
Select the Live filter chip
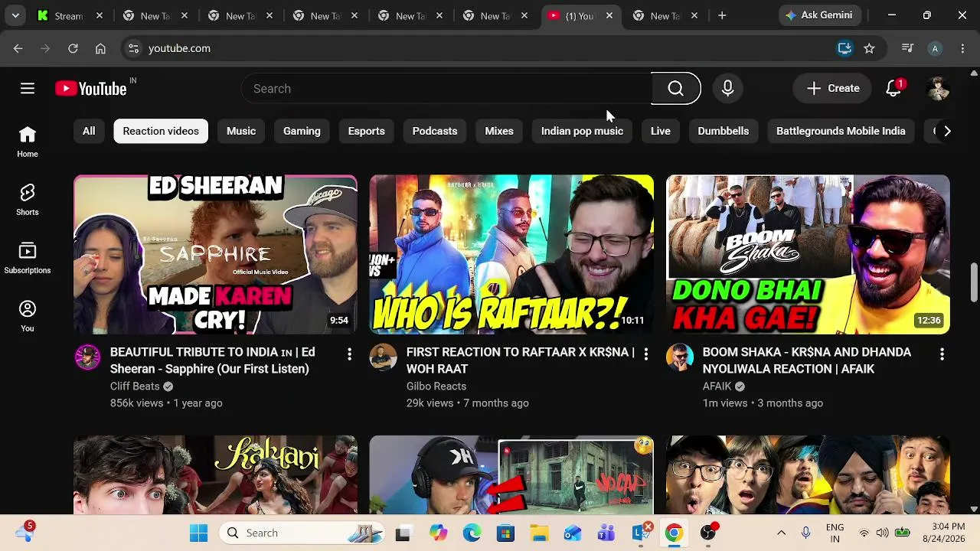coord(661,131)
